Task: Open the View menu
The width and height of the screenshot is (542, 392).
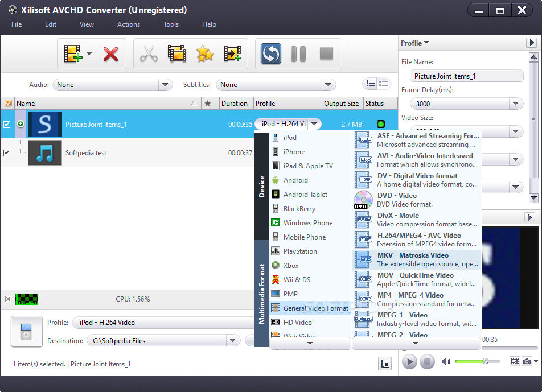Action: (87, 24)
